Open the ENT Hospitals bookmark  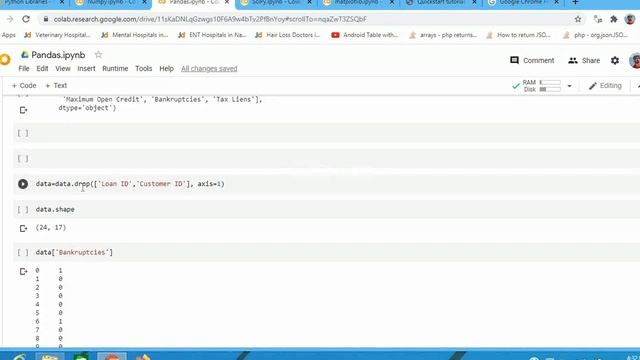[x=212, y=35]
